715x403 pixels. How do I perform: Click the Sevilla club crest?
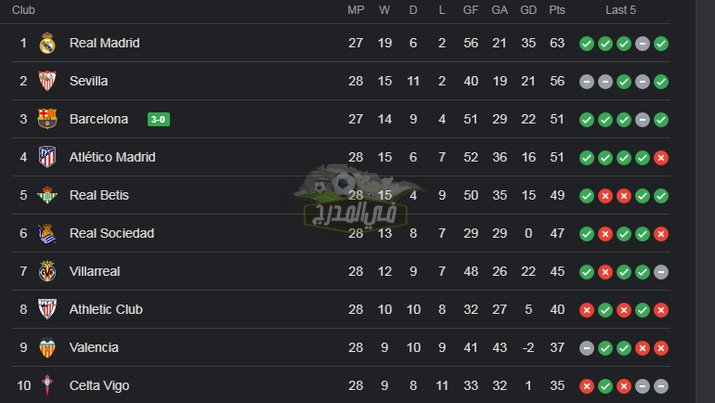point(47,81)
